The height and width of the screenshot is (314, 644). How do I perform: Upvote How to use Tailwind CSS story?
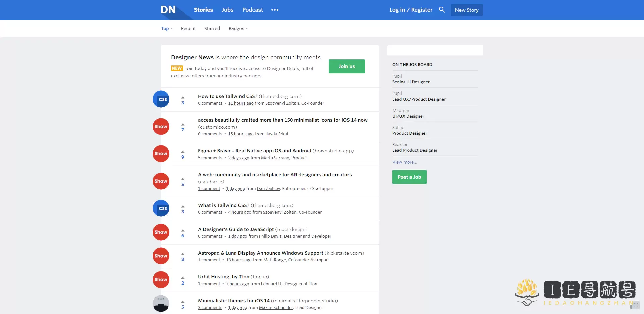tap(183, 97)
